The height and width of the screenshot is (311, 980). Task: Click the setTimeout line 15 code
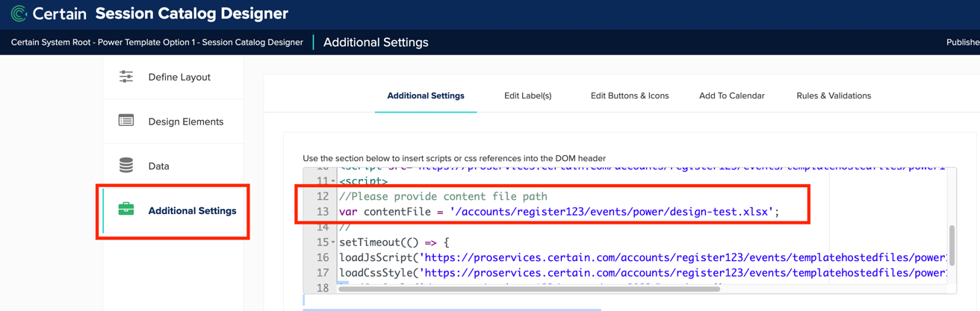pyautogui.click(x=394, y=242)
